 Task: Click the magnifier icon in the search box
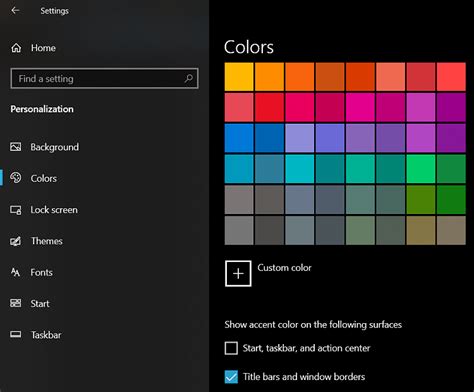(x=189, y=78)
